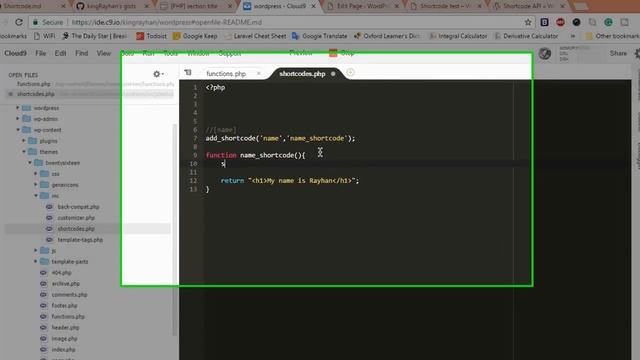This screenshot has height=360, width=640.
Task: Switch to the kingRayhan's gists browser tab
Action: [111, 6]
